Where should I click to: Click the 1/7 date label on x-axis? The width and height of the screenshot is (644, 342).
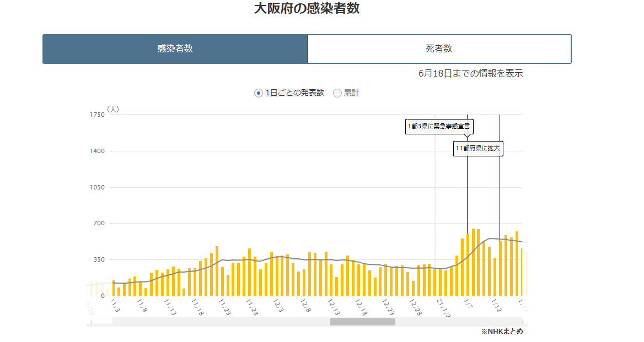click(x=469, y=304)
